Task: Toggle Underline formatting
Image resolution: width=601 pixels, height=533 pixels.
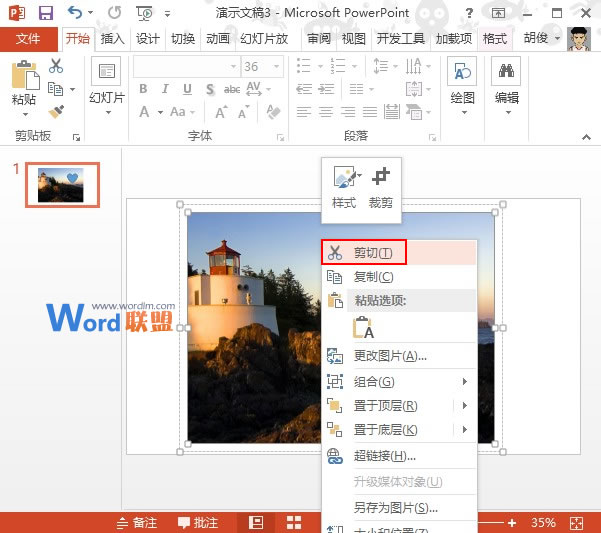Action: tap(187, 89)
